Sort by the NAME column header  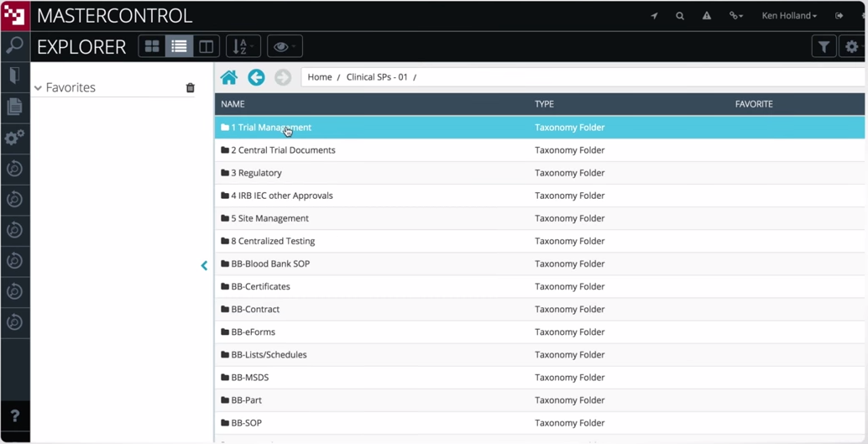[233, 104]
